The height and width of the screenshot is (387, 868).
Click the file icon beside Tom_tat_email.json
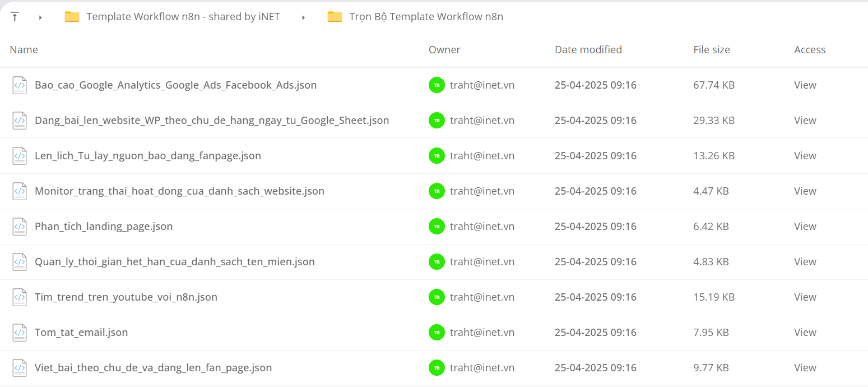point(20,333)
